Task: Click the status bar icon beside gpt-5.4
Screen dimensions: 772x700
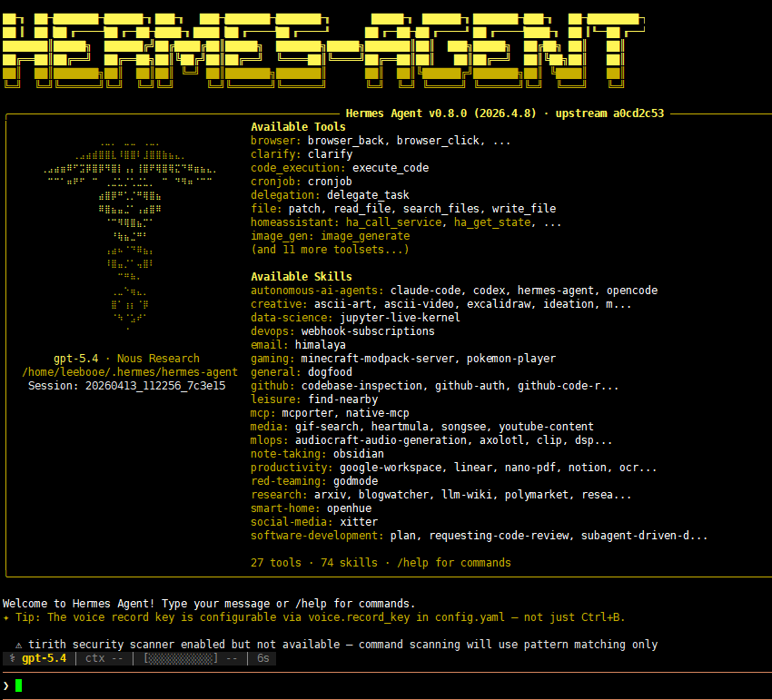Action: tap(11, 658)
